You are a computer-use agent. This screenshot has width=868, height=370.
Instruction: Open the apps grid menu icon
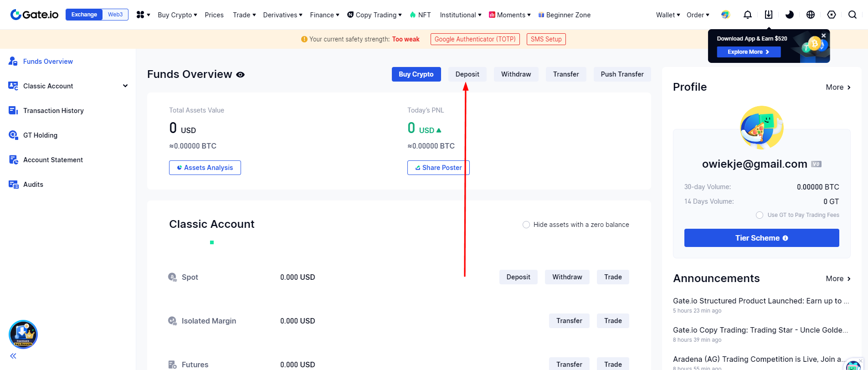click(141, 15)
